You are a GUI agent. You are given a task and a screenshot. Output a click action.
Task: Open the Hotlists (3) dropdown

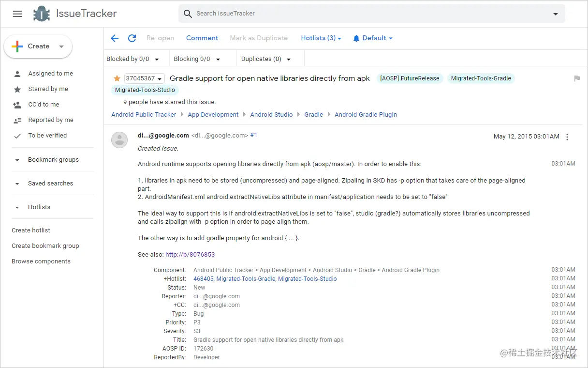click(x=321, y=38)
